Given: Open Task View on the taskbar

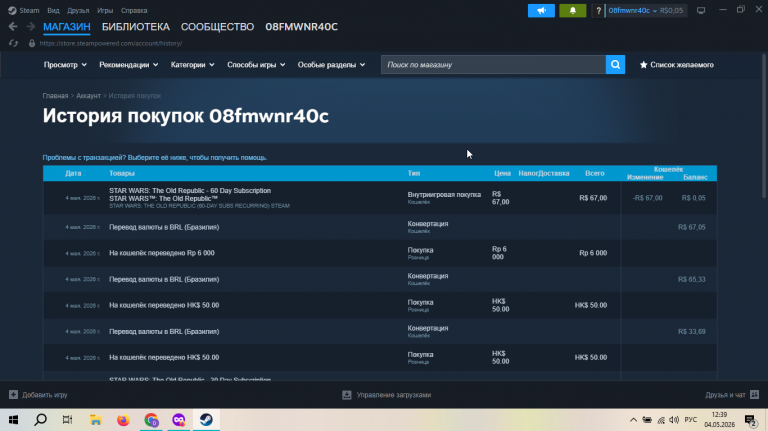Looking at the screenshot, I should (x=68, y=420).
